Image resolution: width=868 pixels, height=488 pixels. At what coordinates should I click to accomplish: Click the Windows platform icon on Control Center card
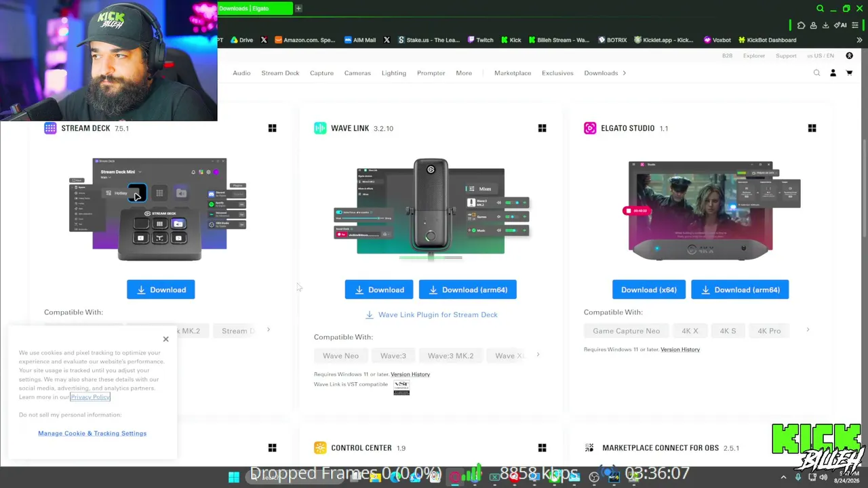point(542,447)
